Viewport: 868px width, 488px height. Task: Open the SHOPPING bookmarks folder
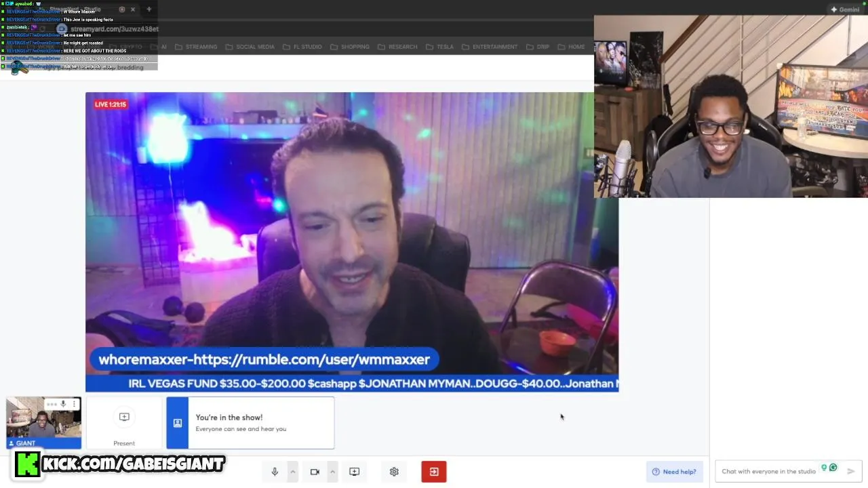tap(350, 47)
